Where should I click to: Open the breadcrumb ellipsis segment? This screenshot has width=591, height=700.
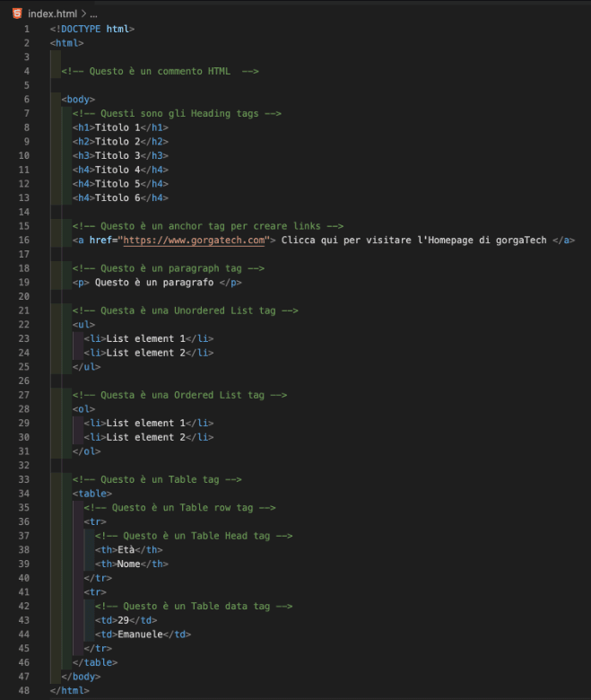(93, 14)
